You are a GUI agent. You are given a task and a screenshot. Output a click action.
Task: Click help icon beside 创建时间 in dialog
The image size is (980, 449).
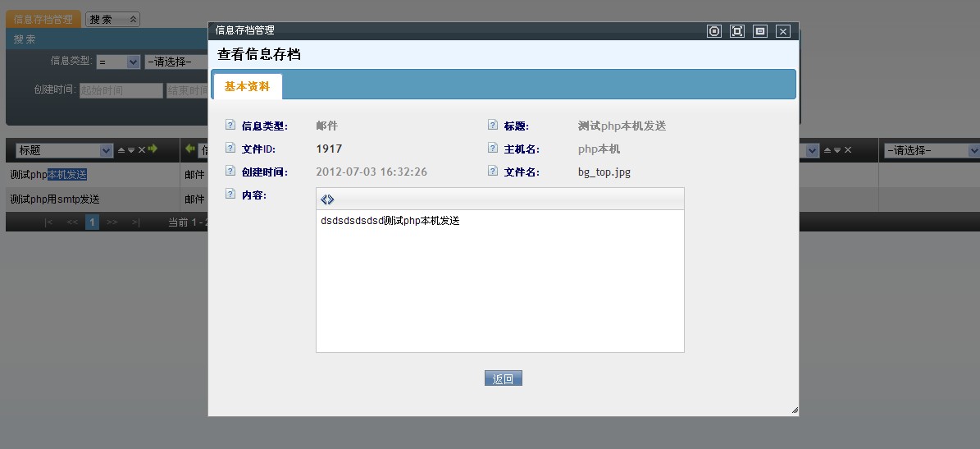click(x=230, y=172)
